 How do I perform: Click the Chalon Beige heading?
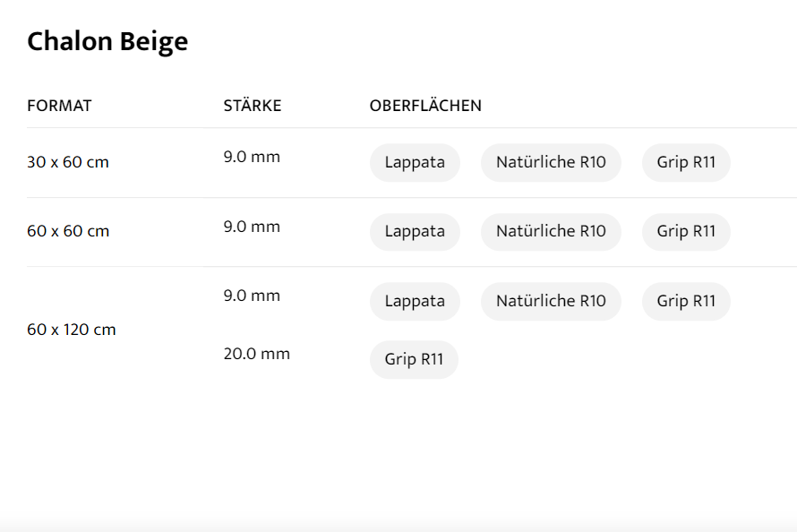click(107, 41)
